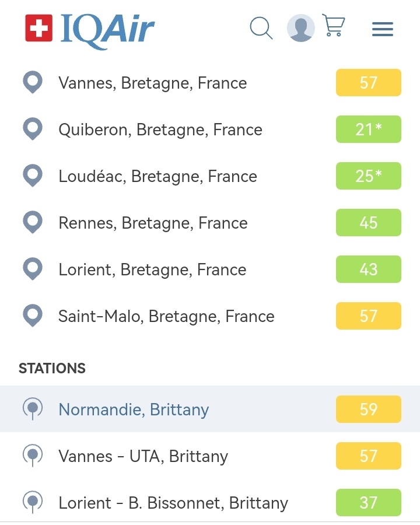This screenshot has width=420, height=525.
Task: Click the green 21* AQI badge
Action: coord(369,129)
